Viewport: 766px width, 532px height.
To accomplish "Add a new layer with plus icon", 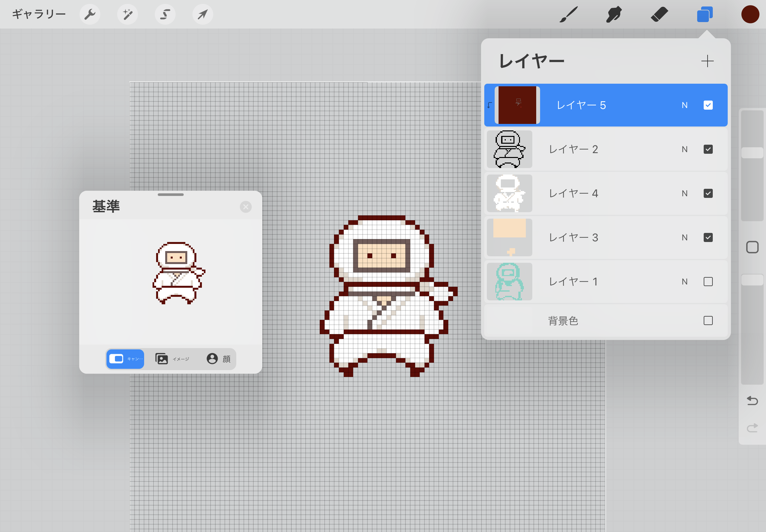I will point(707,61).
